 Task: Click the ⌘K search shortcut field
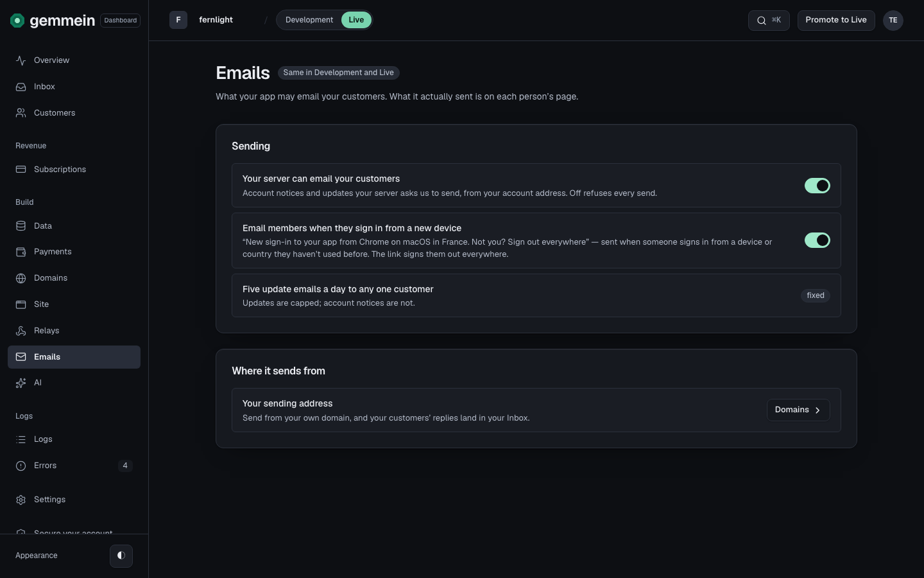coord(769,20)
